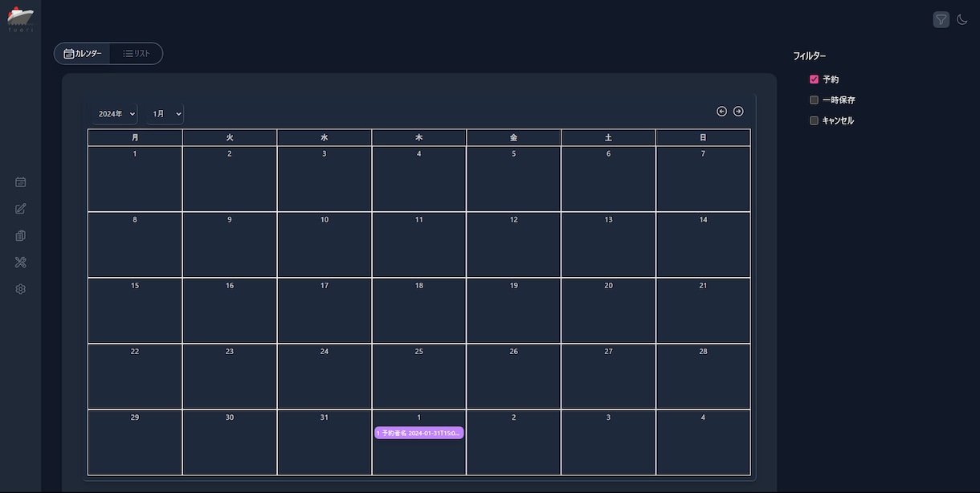Open the 1月 month dropdown
This screenshot has height=493, width=980.
pyautogui.click(x=165, y=114)
